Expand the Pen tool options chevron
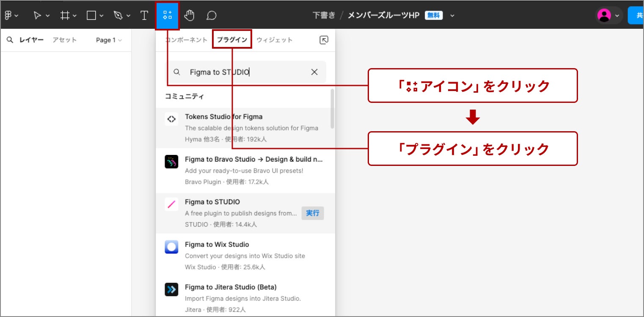Screen dimensions: 644x317 [128, 16]
